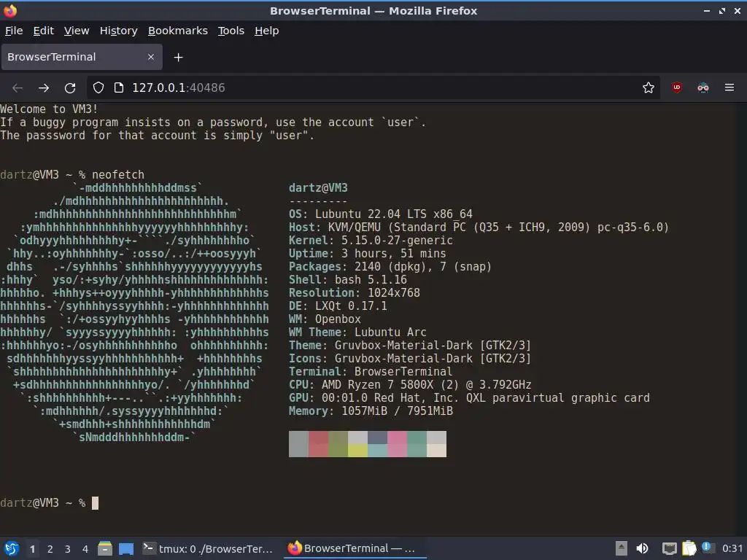Click the network connection tray icon
The width and height of the screenshot is (747, 560).
click(669, 548)
